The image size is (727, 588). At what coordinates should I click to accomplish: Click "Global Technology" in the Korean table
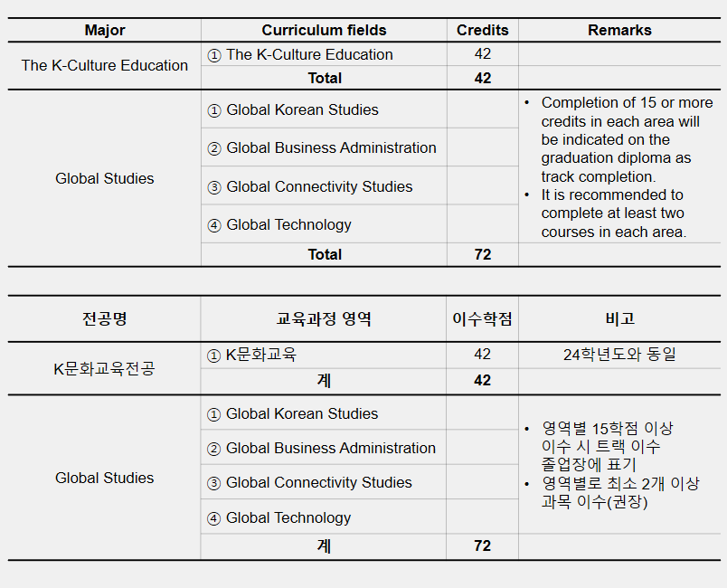pyautogui.click(x=288, y=517)
